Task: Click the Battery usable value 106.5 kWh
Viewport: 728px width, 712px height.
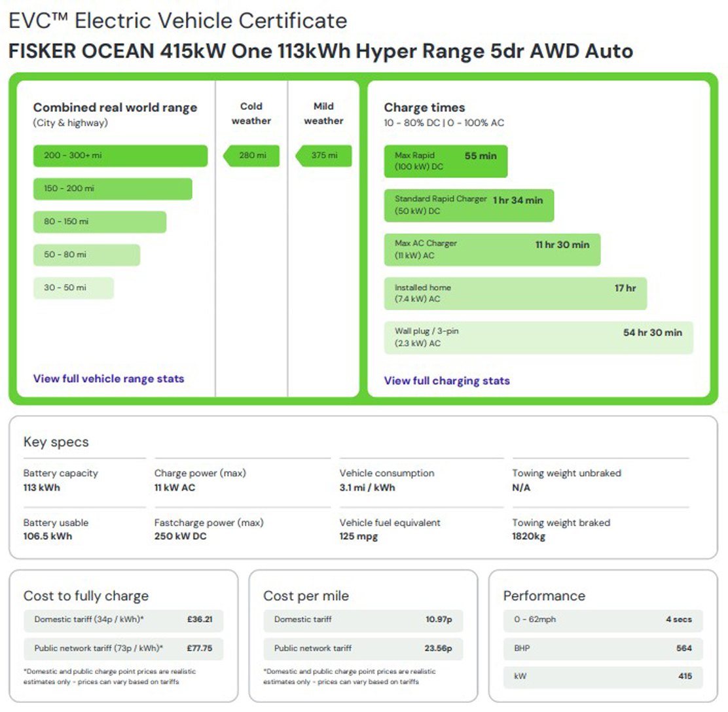Action: click(48, 536)
